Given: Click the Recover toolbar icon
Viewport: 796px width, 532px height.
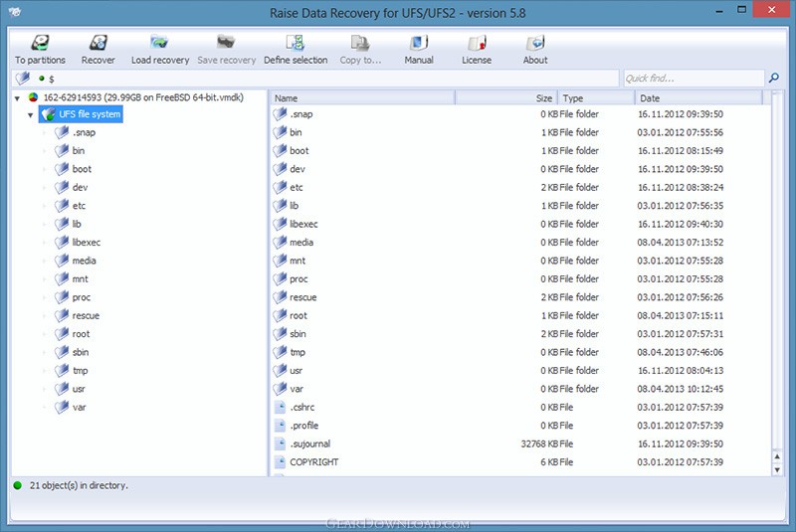Looking at the screenshot, I should click(98, 44).
